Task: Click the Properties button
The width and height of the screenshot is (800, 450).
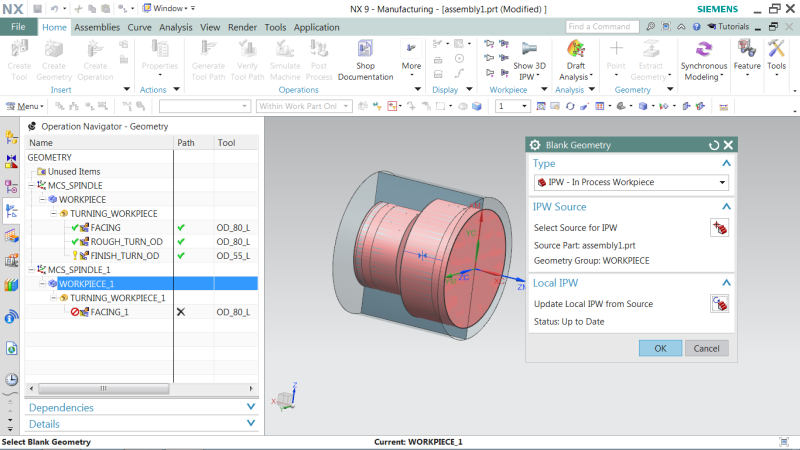Action: [160, 58]
